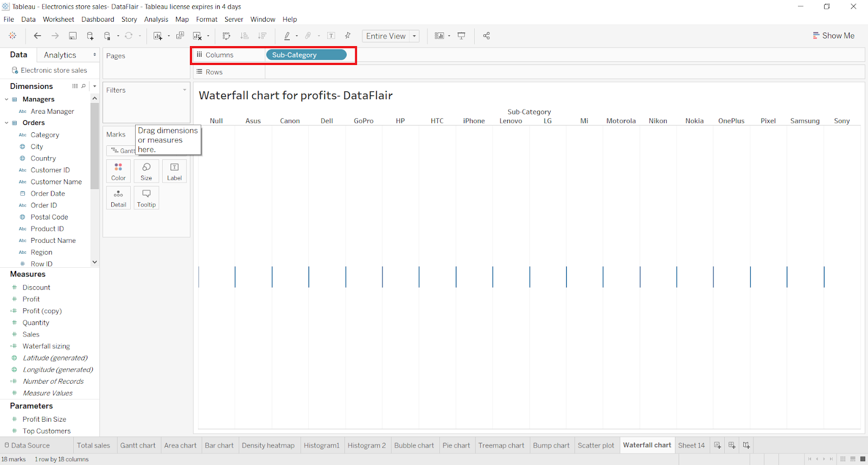Screen dimensions: 868x465
Task: Open the Color marks card
Action: point(118,171)
